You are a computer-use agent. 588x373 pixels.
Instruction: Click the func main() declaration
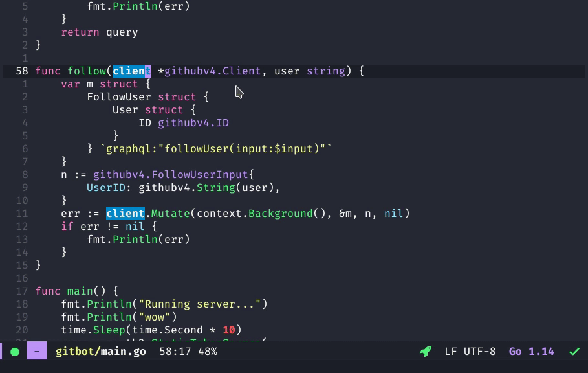click(71, 291)
